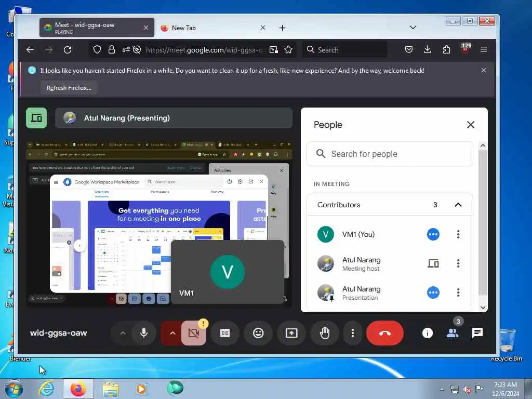Click the blue dots icon for Presentation row
Screen dimensions: 532x399
tap(433, 292)
